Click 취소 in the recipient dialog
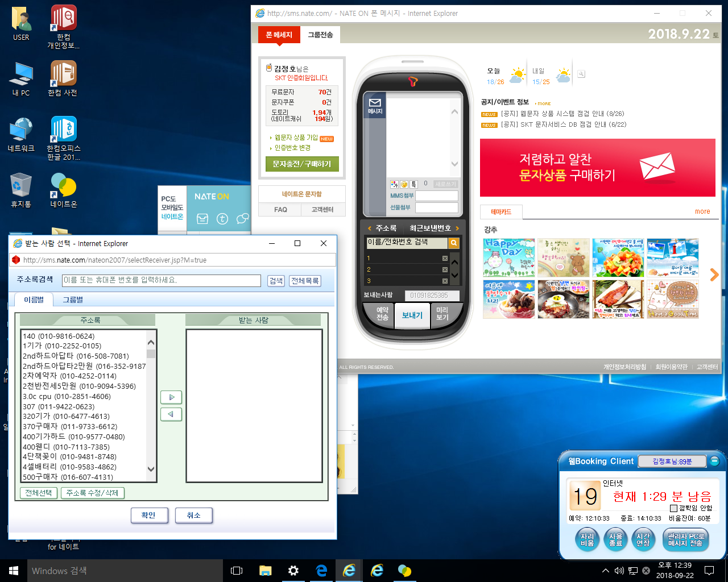Viewport: 728px width, 582px height. pyautogui.click(x=193, y=515)
